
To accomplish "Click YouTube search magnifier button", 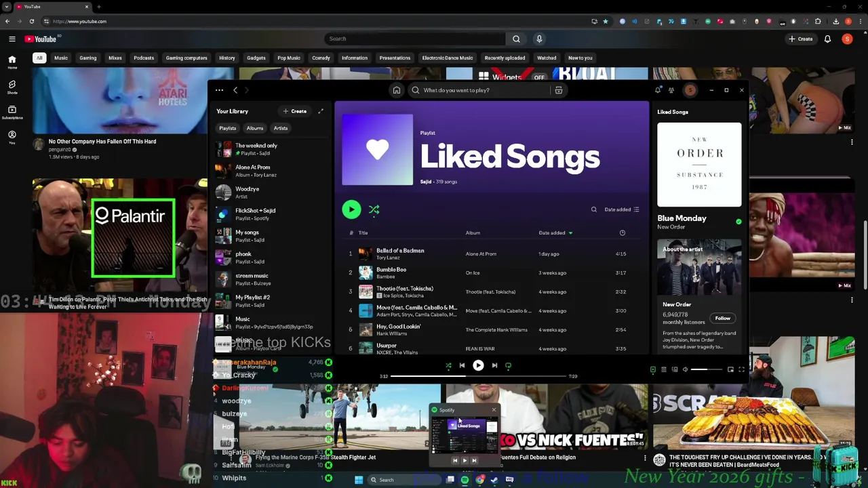I will (516, 39).
